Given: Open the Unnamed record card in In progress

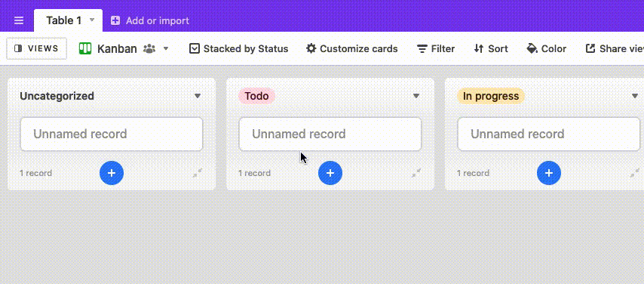Looking at the screenshot, I should [x=549, y=134].
